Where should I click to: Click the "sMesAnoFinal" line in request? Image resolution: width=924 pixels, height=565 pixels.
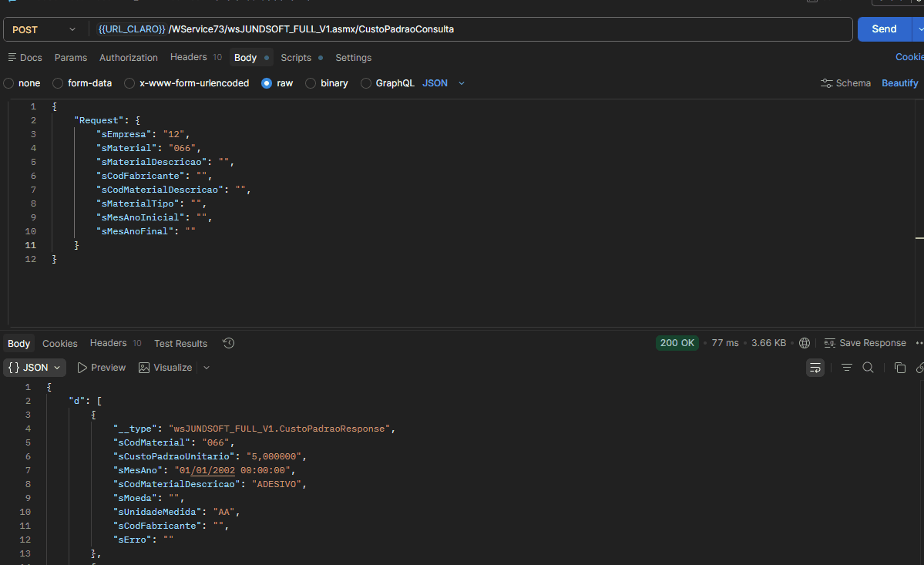[146, 231]
